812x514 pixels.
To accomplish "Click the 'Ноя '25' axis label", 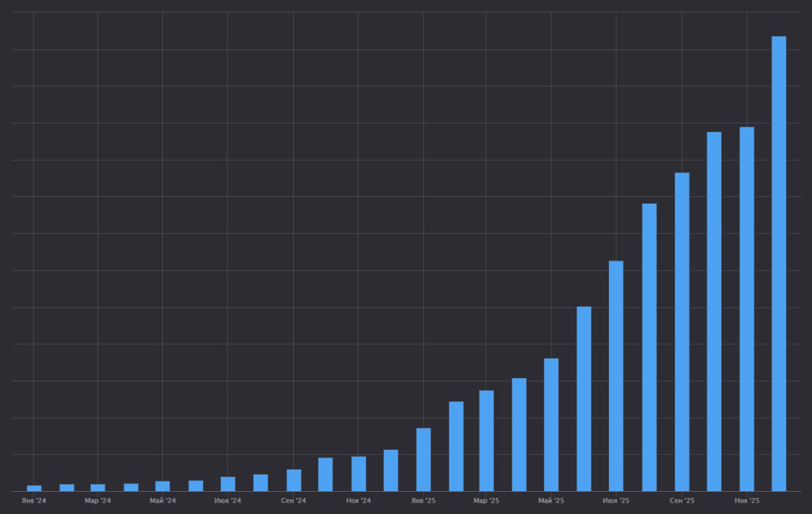I will point(747,501).
